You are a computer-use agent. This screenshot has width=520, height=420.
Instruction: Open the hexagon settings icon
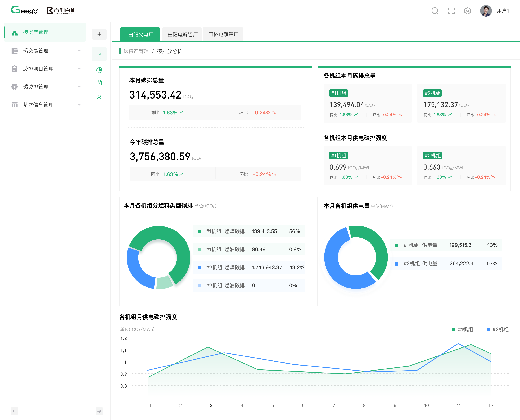pyautogui.click(x=467, y=11)
